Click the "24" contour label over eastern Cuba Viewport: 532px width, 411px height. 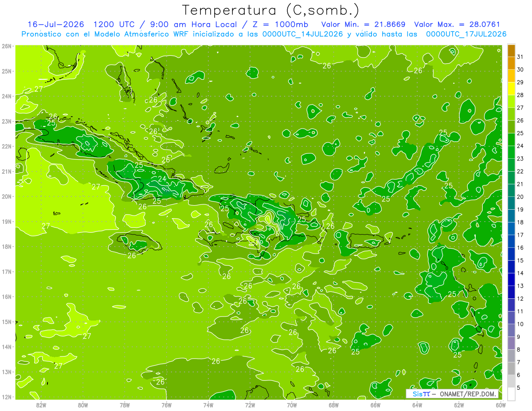point(162,179)
